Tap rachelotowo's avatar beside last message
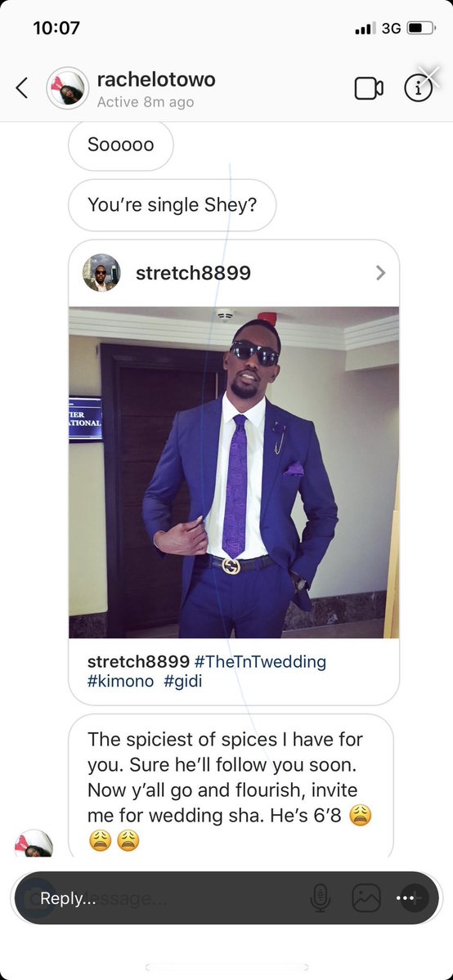Screen dimensions: 453x980 coord(34,844)
